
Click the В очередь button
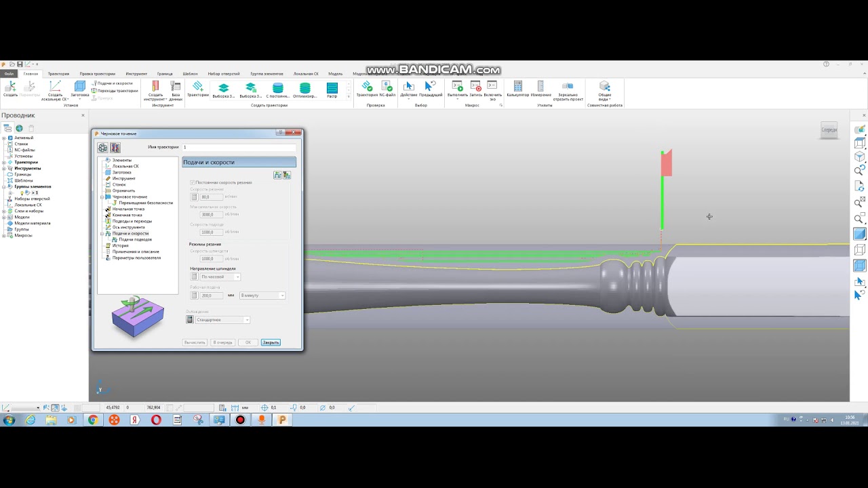pos(222,342)
